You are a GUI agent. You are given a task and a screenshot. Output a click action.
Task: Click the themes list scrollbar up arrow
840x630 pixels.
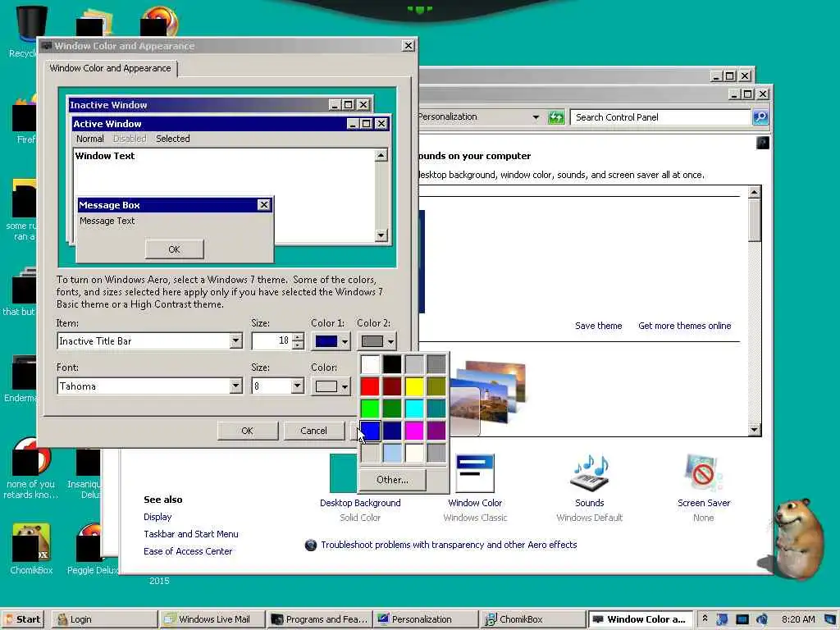tap(755, 192)
